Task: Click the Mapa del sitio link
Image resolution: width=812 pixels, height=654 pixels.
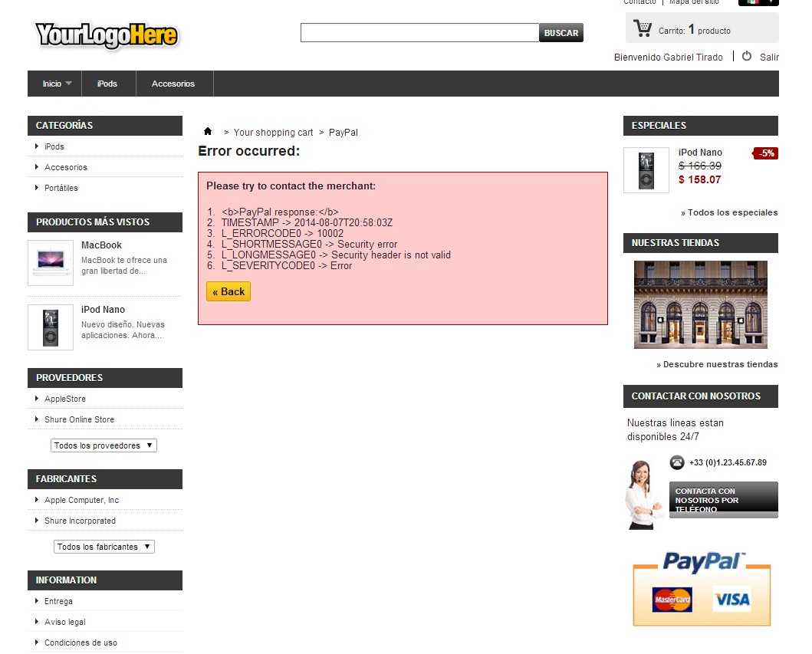Action: click(x=694, y=2)
